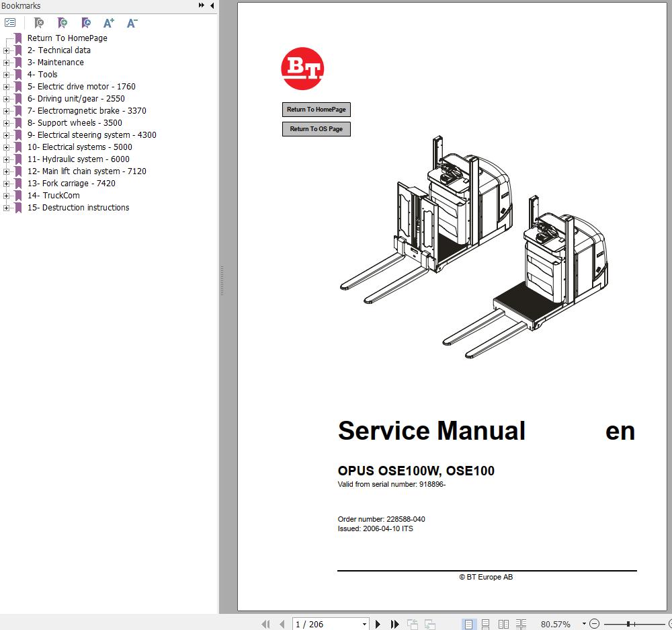This screenshot has height=630, width=672.
Task: Click bookmark icon beside Return To HomePage
Action: click(18, 38)
